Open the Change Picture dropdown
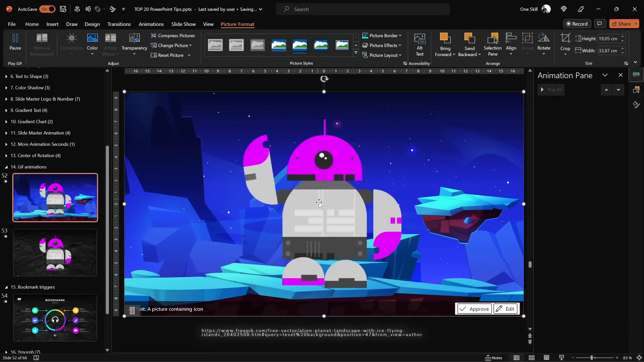Image resolution: width=644 pixels, height=362 pixels. point(171,45)
